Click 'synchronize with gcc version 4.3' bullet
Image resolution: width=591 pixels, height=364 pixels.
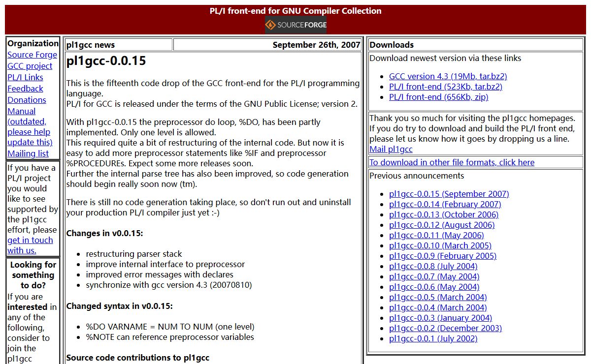[x=169, y=285]
